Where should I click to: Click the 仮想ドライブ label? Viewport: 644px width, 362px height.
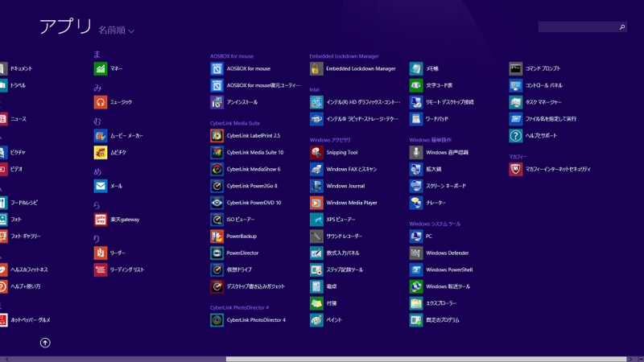point(239,269)
